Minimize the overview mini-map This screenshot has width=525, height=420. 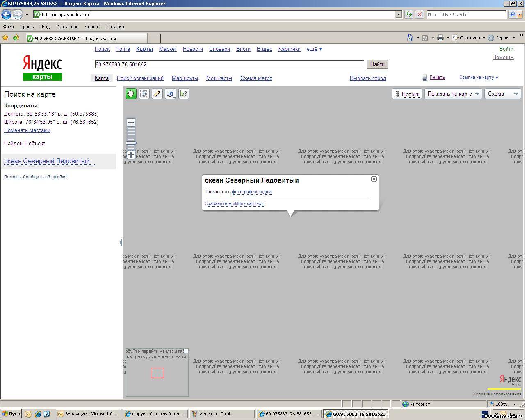point(186,351)
